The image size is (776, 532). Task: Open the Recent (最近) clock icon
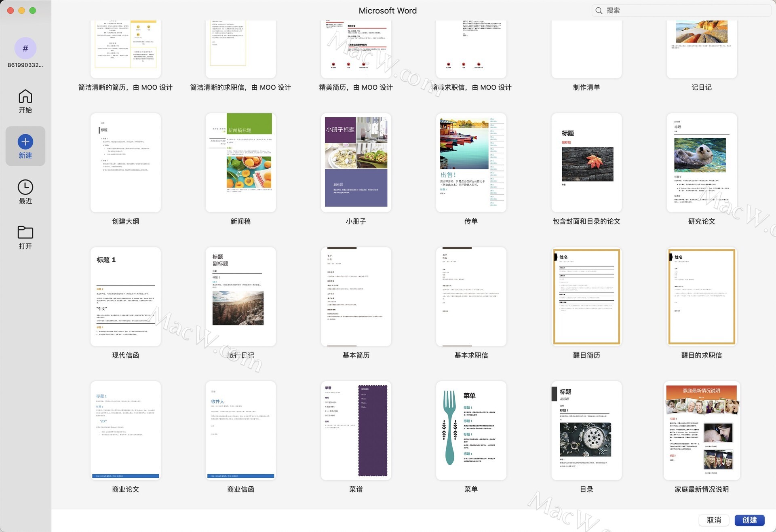(25, 187)
